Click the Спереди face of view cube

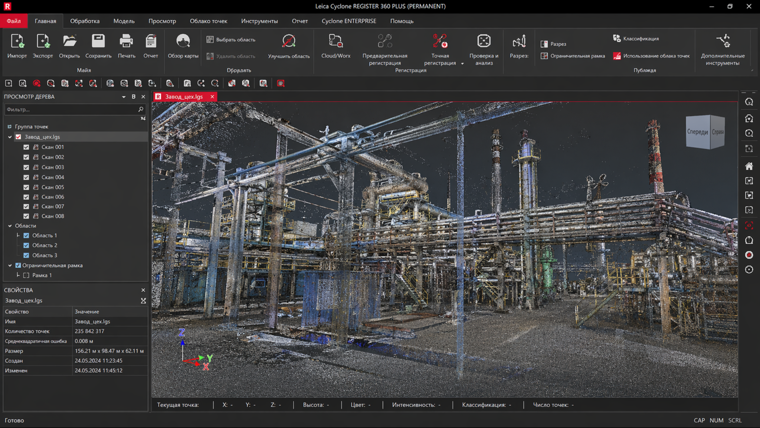tap(698, 132)
